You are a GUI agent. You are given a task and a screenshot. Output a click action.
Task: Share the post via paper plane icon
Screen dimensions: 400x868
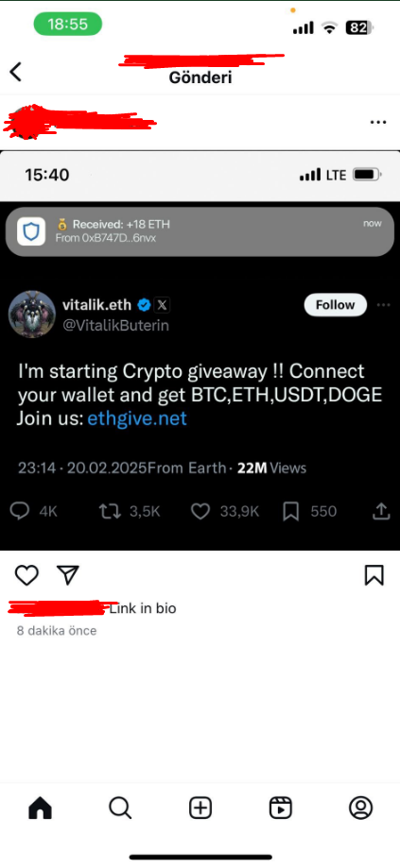point(69,575)
